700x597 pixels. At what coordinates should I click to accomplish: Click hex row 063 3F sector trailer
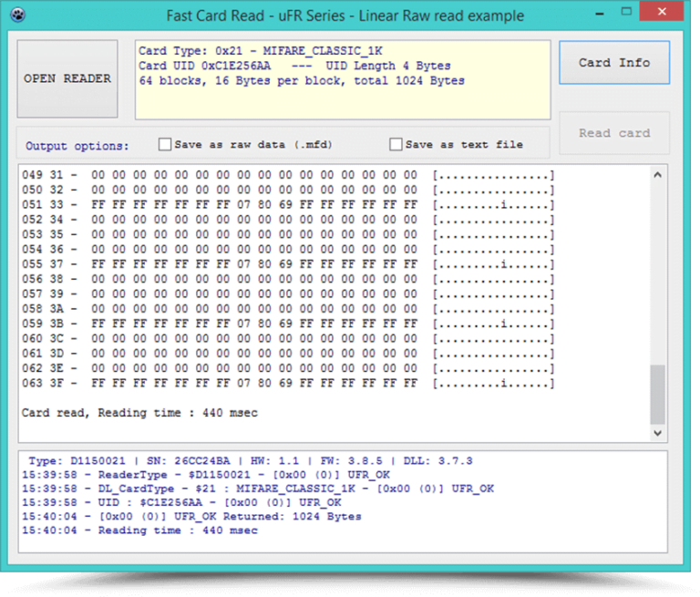(x=288, y=383)
